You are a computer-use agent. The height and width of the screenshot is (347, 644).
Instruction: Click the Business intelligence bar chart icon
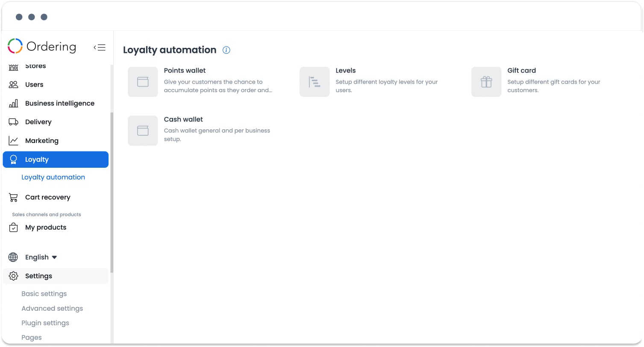point(14,103)
